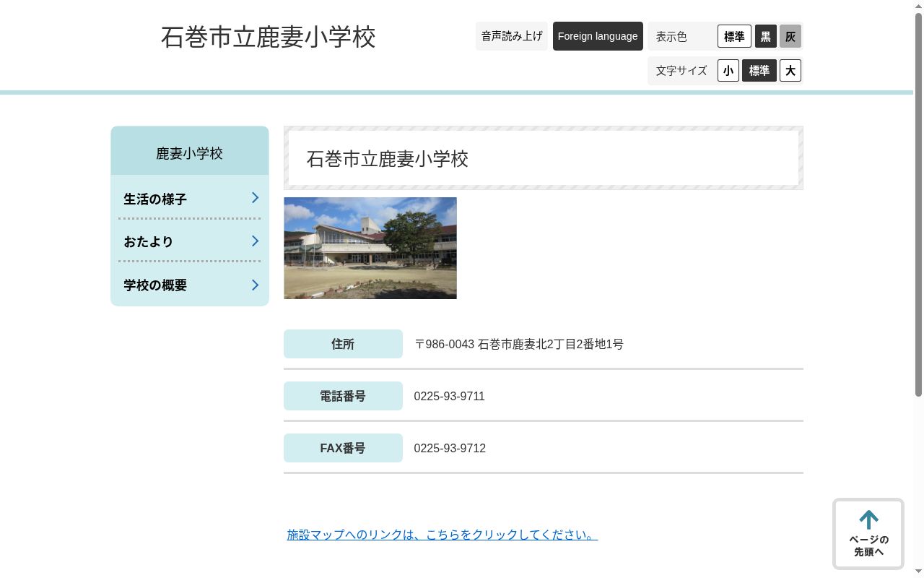Open the 生活の様子 menu item
The height and width of the screenshot is (578, 924).
[190, 199]
